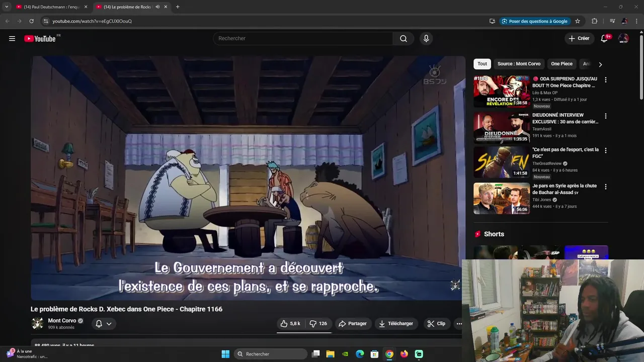This screenshot has width=644, height=362.
Task: Click the Clip button
Action: point(436,324)
